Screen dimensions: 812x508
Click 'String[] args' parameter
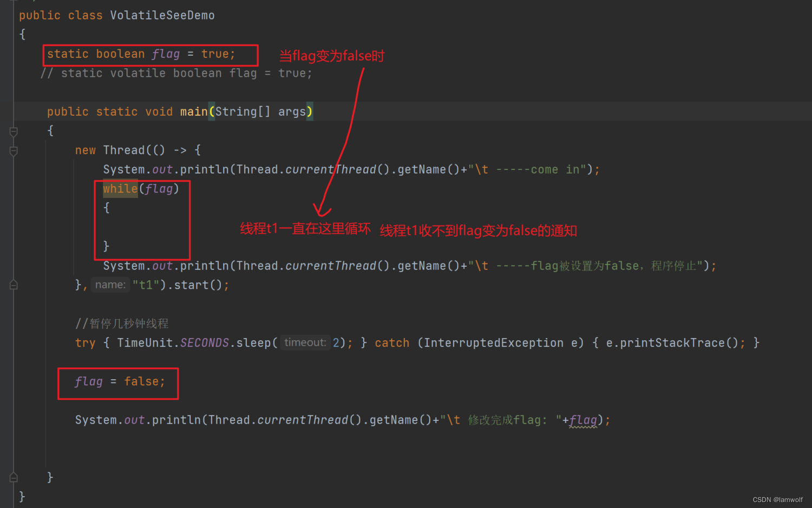pos(260,111)
